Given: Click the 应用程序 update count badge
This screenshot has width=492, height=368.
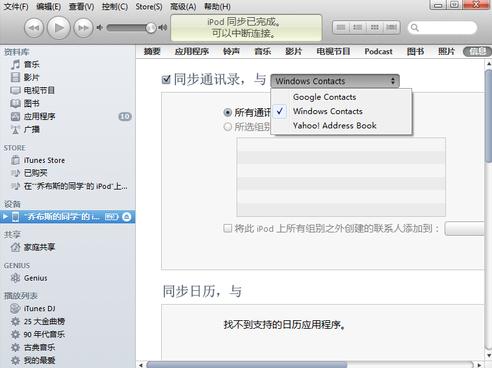Looking at the screenshot, I should coord(125,116).
